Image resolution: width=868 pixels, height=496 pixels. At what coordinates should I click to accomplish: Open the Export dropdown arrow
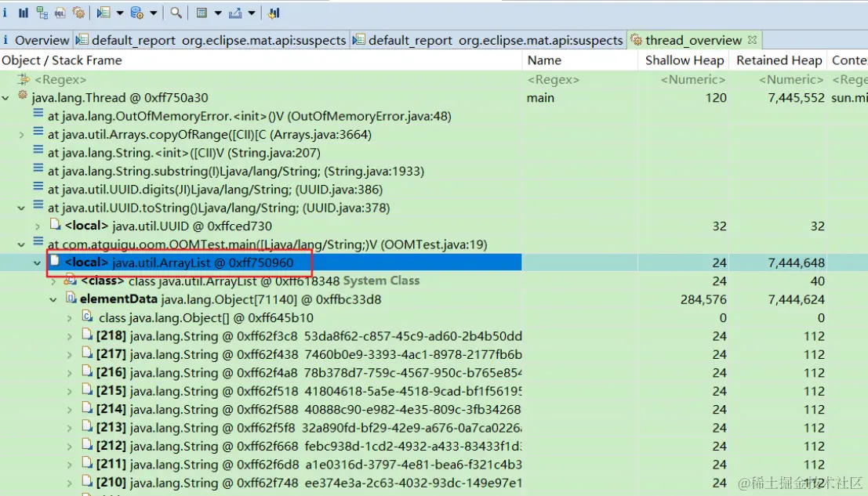click(x=252, y=13)
